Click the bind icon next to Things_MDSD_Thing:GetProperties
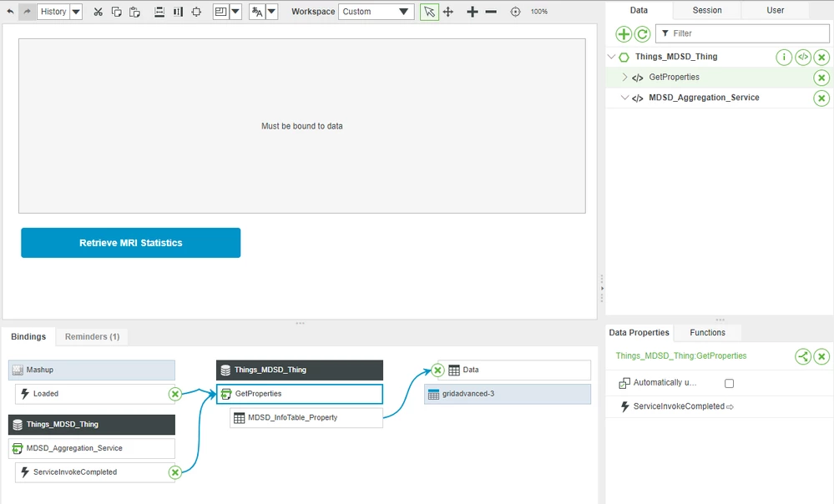Viewport: 834px width, 504px height. point(801,356)
